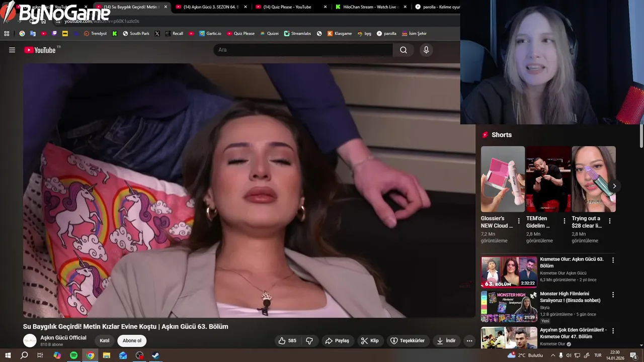Screen dimensions: 644x362
Task: Open Spotify from the taskbar
Action: point(73,355)
